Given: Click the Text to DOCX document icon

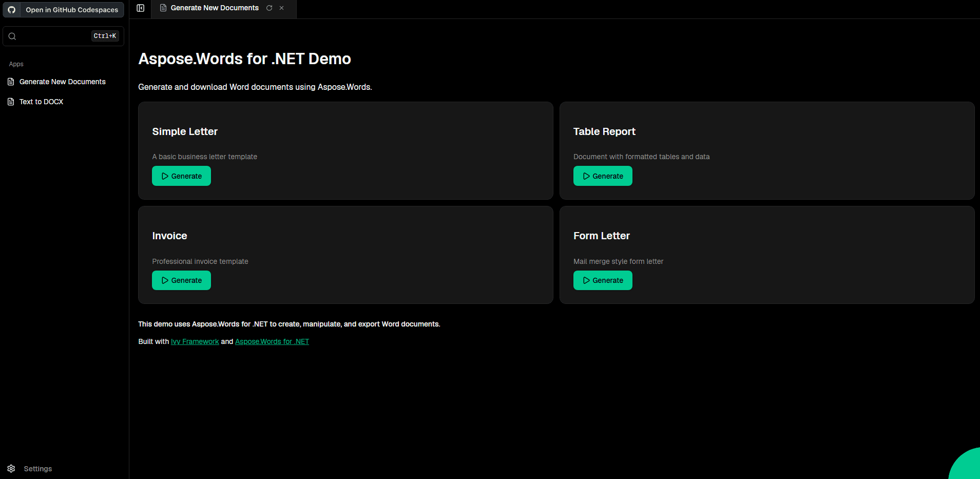Looking at the screenshot, I should 11,102.
